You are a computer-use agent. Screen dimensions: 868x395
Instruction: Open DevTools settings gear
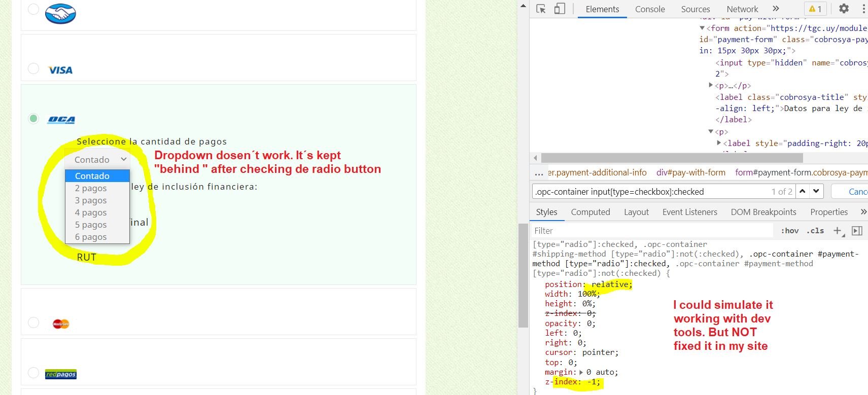pyautogui.click(x=844, y=9)
